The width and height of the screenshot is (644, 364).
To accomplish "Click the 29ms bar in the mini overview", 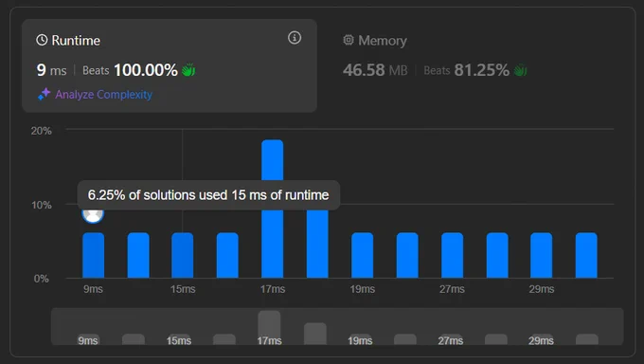I will [542, 339].
